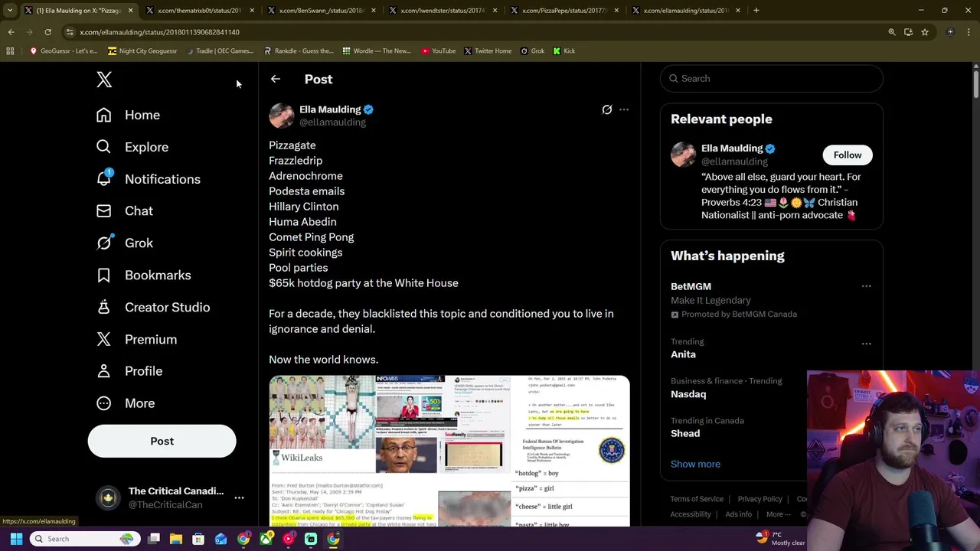Image resolution: width=980 pixels, height=551 pixels.
Task: Go back using the Post back arrow
Action: [276, 79]
